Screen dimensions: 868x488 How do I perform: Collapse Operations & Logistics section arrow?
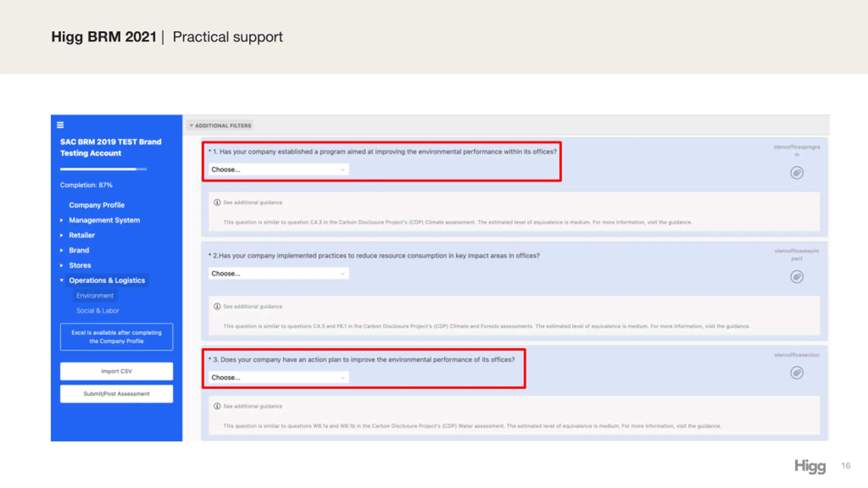[x=61, y=280]
